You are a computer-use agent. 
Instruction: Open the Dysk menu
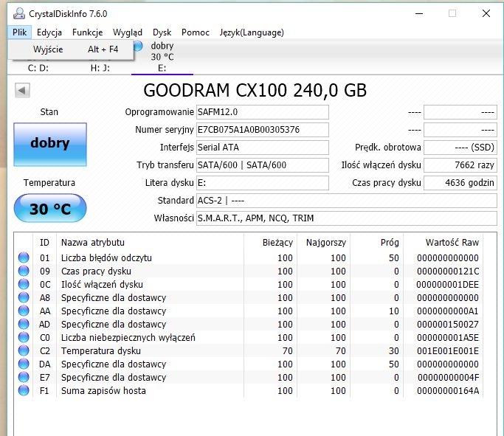click(162, 32)
